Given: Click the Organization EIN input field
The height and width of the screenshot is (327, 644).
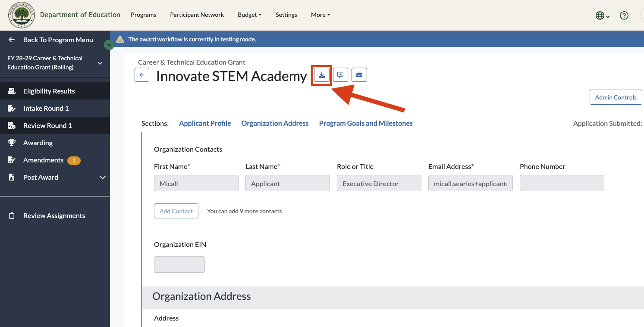Looking at the screenshot, I should pos(179,265).
